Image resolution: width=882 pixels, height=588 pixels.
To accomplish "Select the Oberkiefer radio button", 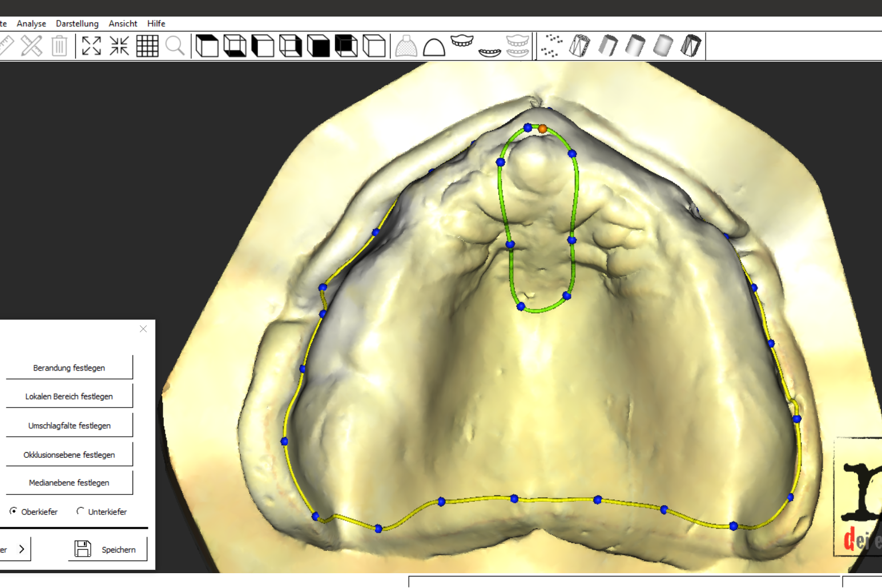I will 13,512.
